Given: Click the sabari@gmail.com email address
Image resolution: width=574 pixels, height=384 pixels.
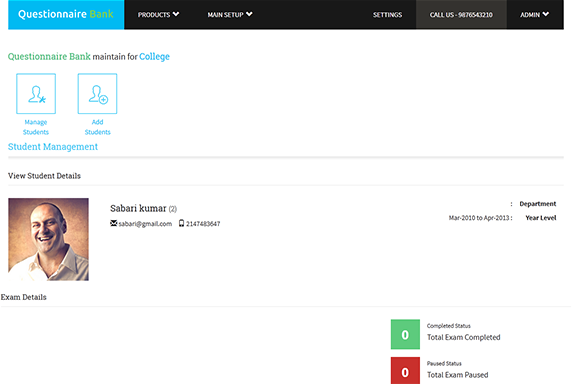Looking at the screenshot, I should pyautogui.click(x=145, y=224).
